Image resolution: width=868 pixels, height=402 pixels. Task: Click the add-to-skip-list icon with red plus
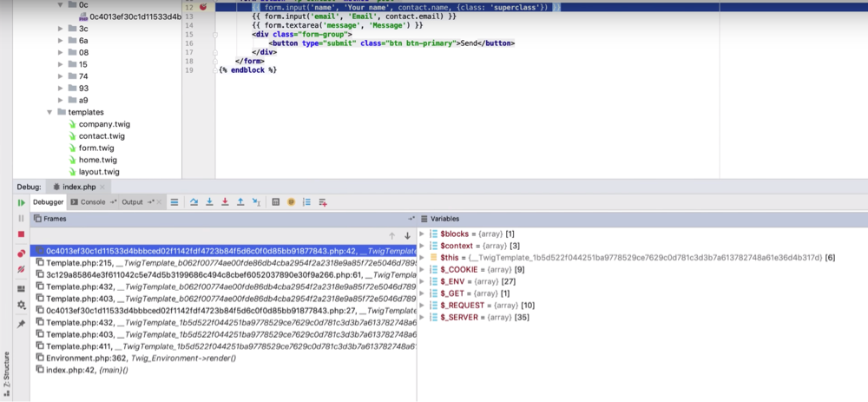tap(323, 202)
